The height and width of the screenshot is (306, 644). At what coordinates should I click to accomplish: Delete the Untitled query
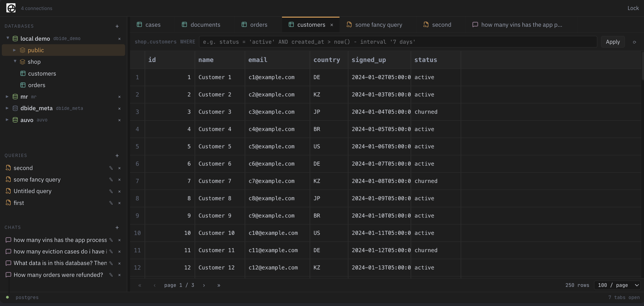pos(119,192)
